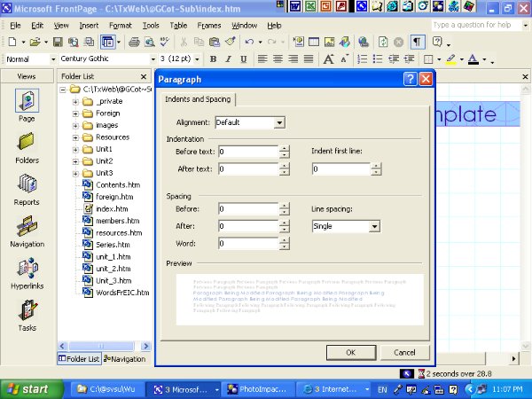Click the Windows Start button
This screenshot has width=532, height=399.
(27, 388)
